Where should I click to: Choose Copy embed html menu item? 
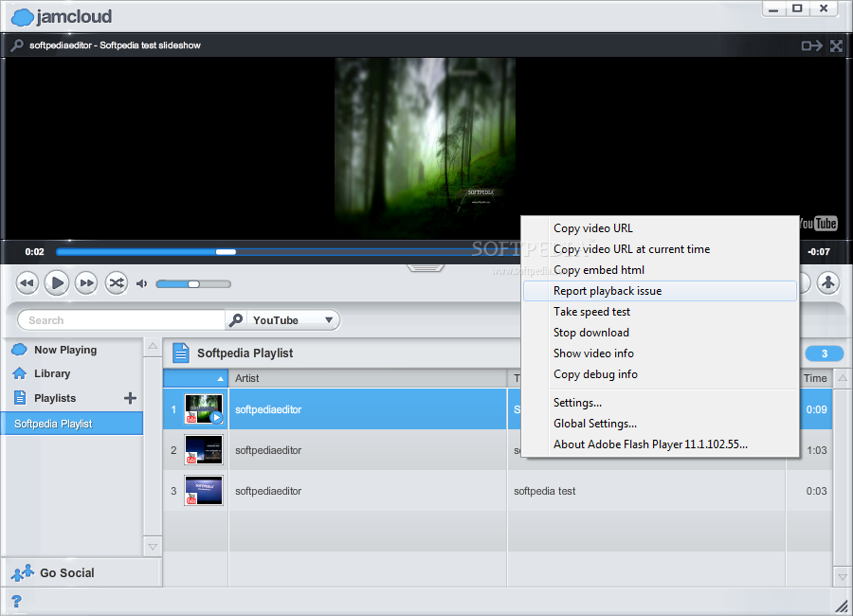point(660,270)
